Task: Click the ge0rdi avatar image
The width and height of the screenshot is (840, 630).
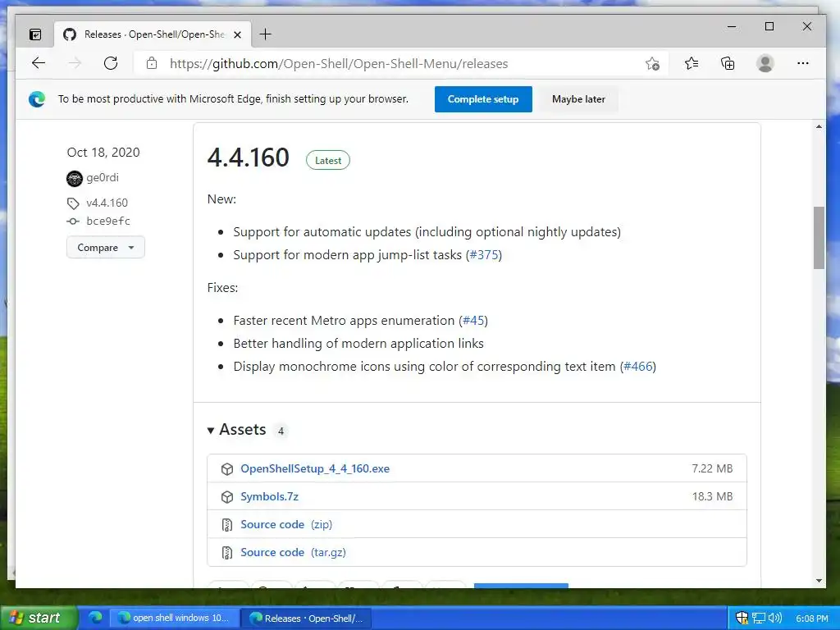Action: coord(75,178)
